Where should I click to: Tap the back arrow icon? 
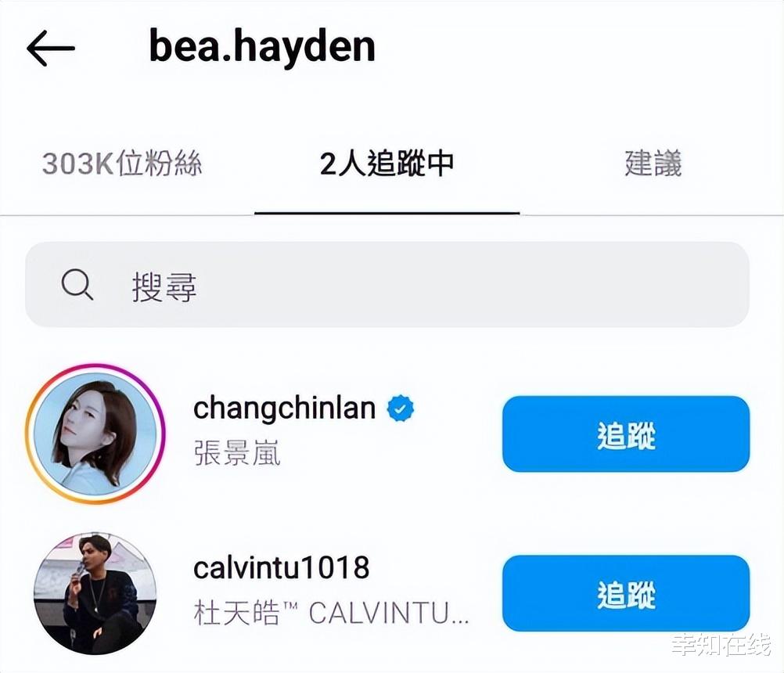coord(51,48)
